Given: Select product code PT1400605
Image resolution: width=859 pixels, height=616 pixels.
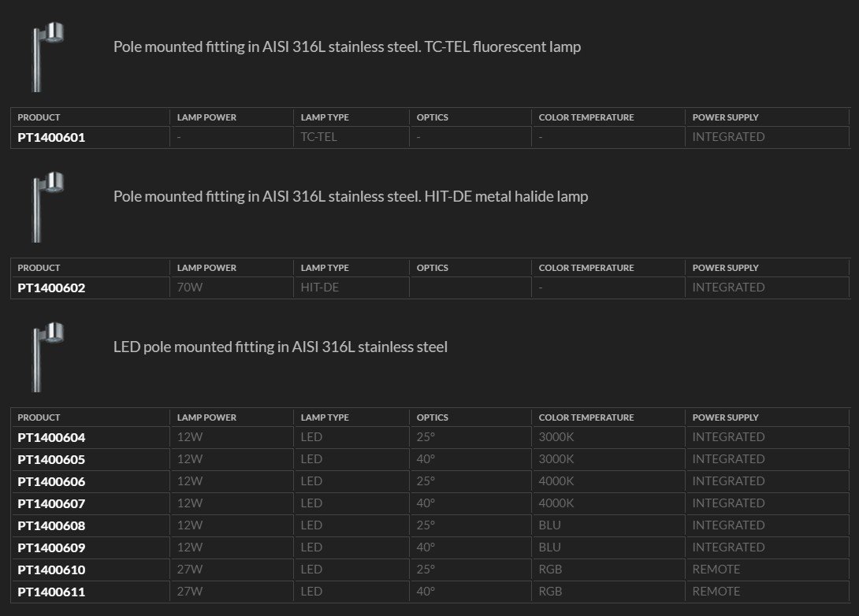Looking at the screenshot, I should 51,459.
